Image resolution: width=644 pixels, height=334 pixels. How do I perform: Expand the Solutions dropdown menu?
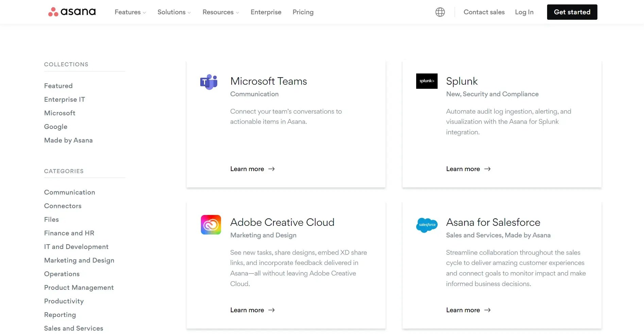[x=174, y=12]
